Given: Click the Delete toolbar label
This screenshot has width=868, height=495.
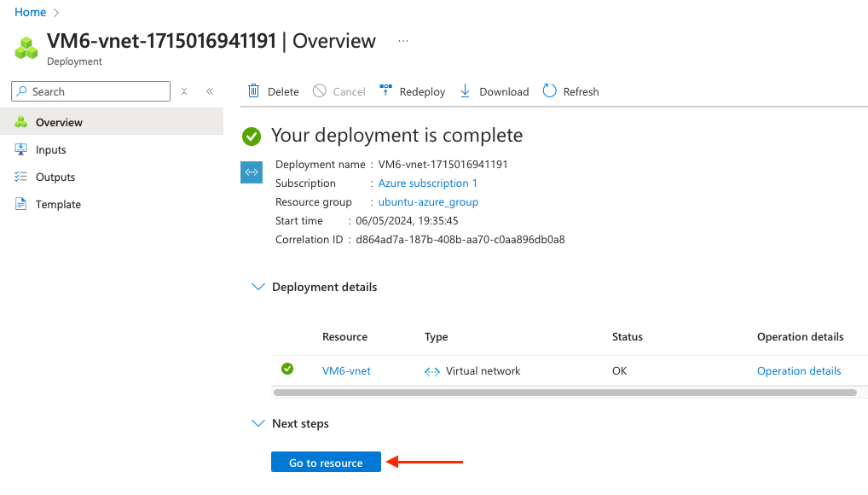Looking at the screenshot, I should (283, 91).
